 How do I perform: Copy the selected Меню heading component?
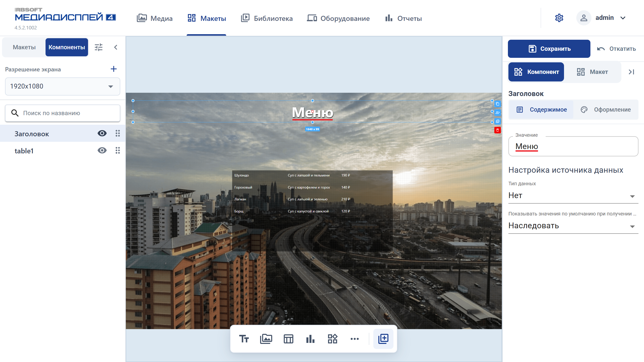[x=498, y=104]
